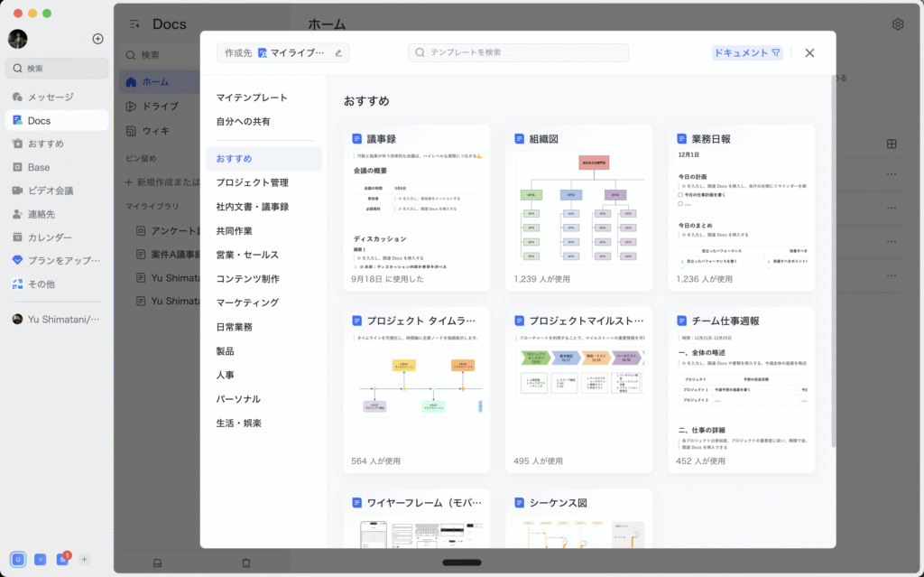Open the ドキュメント filter dropdown

747,53
